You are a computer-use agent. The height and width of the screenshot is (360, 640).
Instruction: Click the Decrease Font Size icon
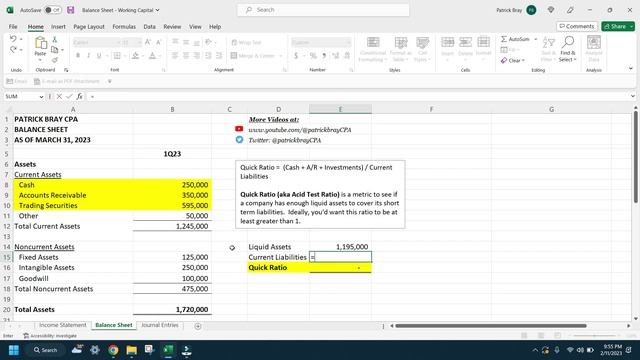[159, 42]
